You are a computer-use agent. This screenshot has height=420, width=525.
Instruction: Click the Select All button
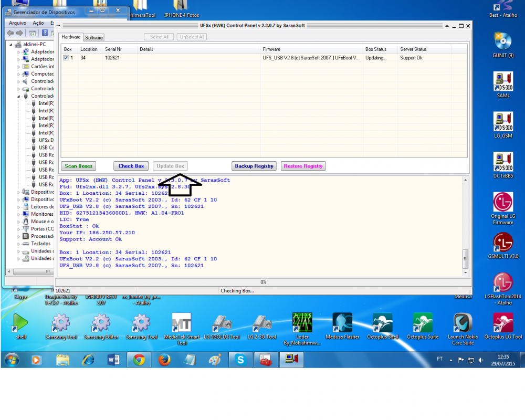(x=159, y=37)
